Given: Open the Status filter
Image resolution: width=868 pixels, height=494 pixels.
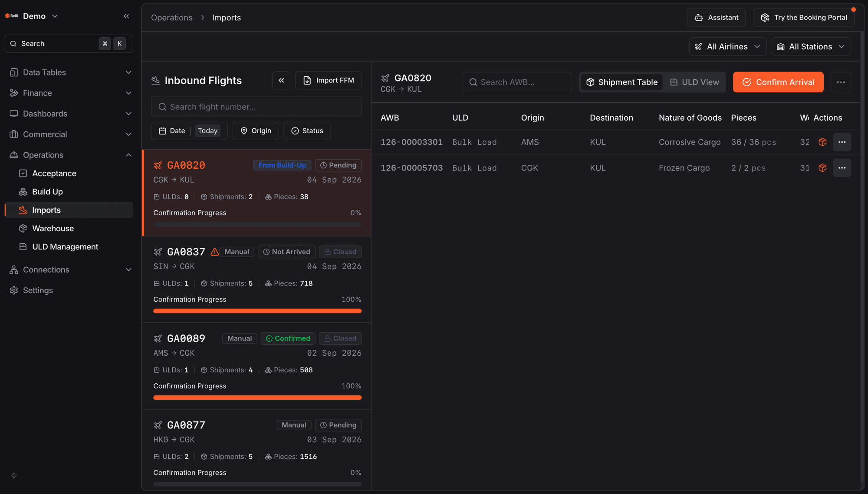Looking at the screenshot, I should 307,131.
